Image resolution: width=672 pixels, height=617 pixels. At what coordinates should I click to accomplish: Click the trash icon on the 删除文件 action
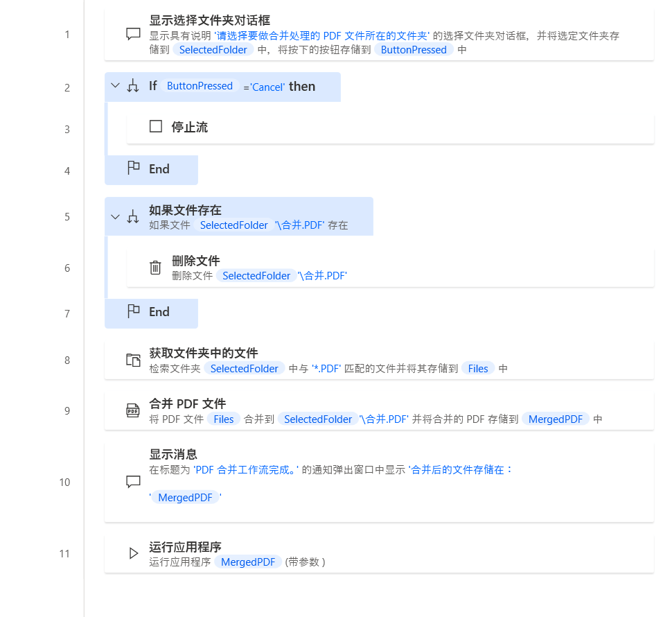click(155, 268)
